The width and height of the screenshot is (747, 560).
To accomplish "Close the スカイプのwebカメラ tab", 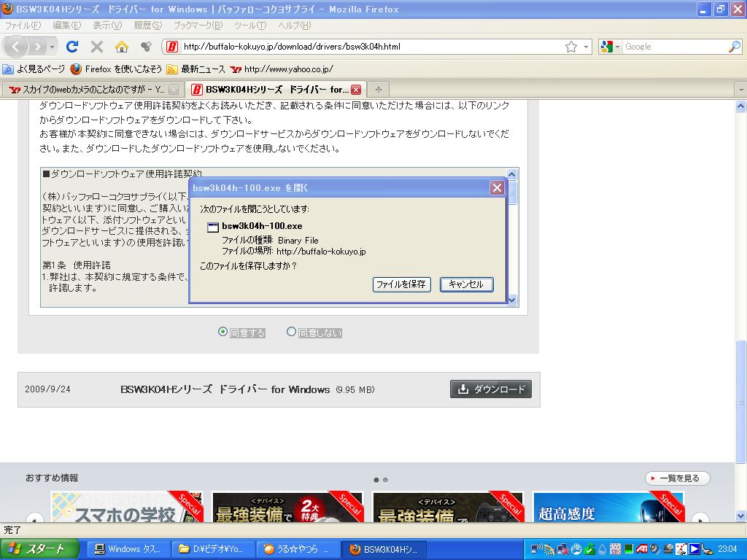I will [174, 89].
